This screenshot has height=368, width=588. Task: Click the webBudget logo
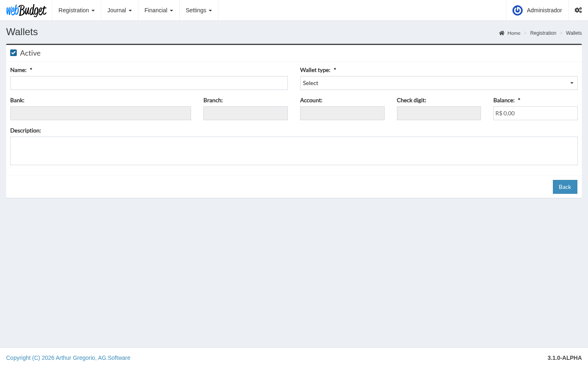click(x=26, y=10)
